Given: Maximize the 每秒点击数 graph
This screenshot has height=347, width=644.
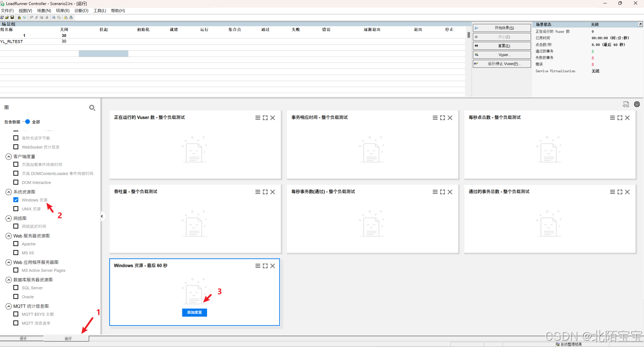Looking at the screenshot, I should tap(620, 118).
